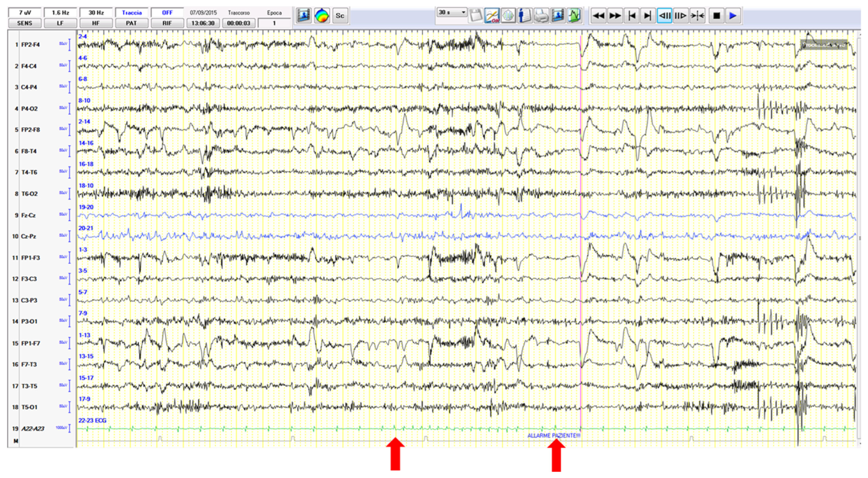Click the ALLARME PAZIENTE event marker label
The width and height of the screenshot is (868, 478).
(553, 436)
